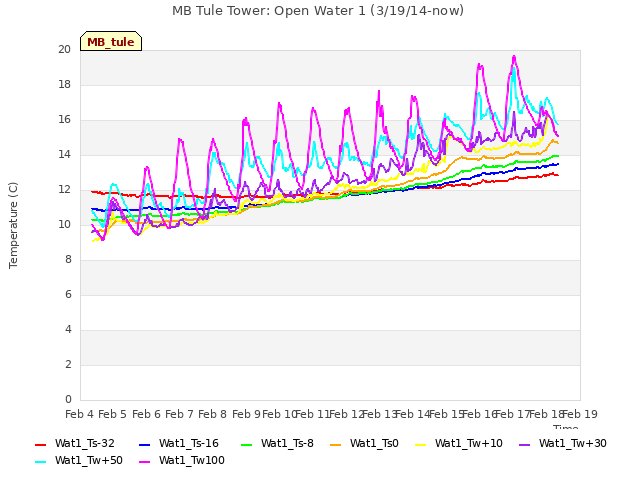
Task: Click the 6 y-axis tick label
Action: point(68,295)
